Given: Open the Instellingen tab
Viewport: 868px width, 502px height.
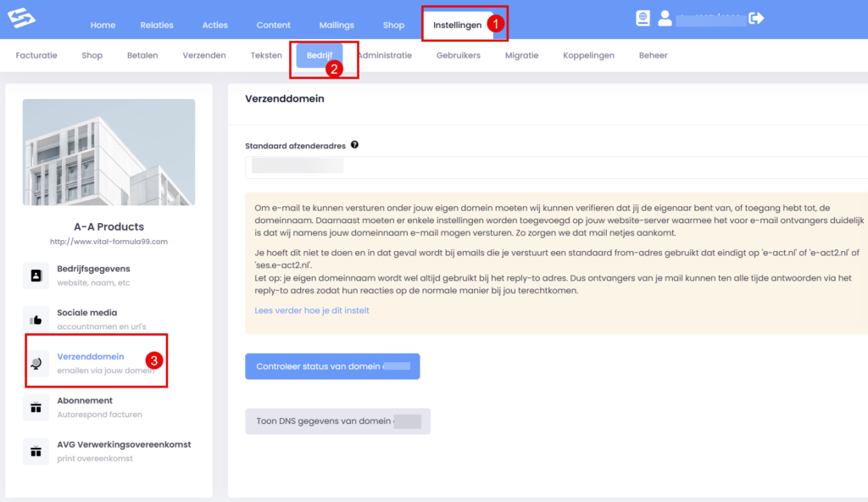Looking at the screenshot, I should (457, 25).
